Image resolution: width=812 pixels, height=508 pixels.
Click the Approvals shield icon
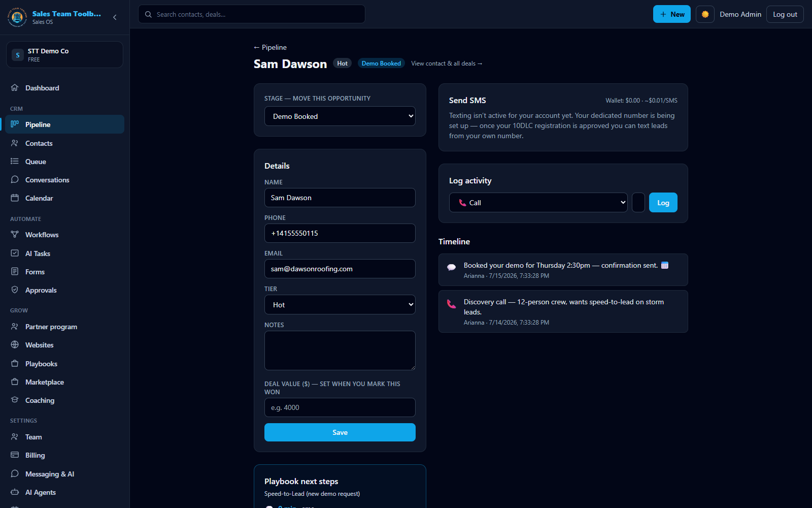tap(15, 290)
